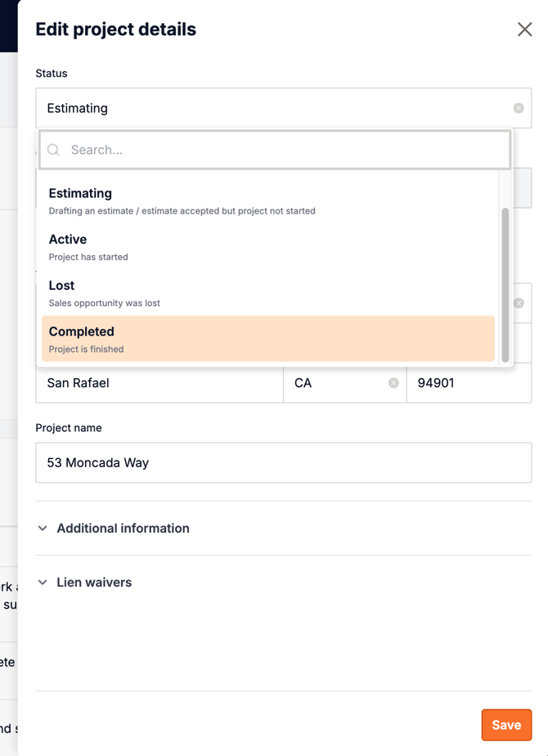Edit the 53 Moncada Way project name
Viewport: 548px width, 756px height.
coord(283,462)
